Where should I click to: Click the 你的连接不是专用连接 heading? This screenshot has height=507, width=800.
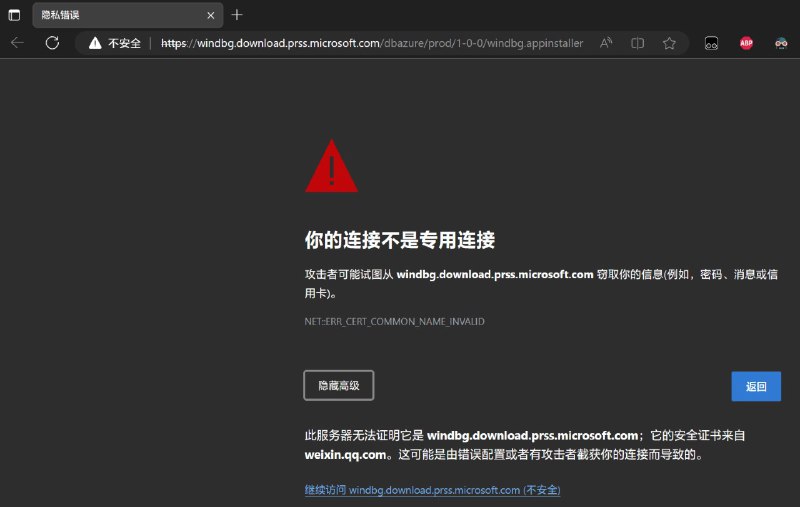click(400, 240)
